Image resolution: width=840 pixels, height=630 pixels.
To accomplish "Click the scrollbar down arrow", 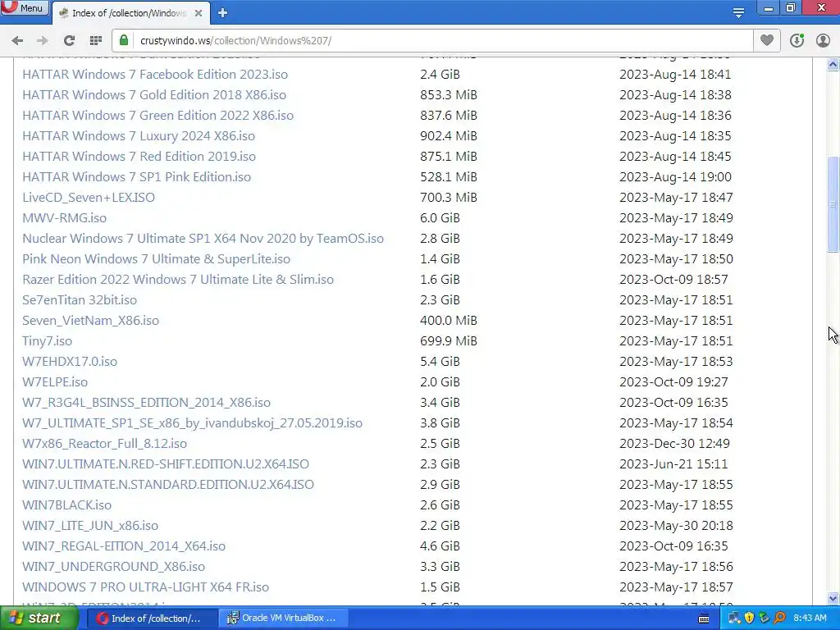I will [x=833, y=598].
